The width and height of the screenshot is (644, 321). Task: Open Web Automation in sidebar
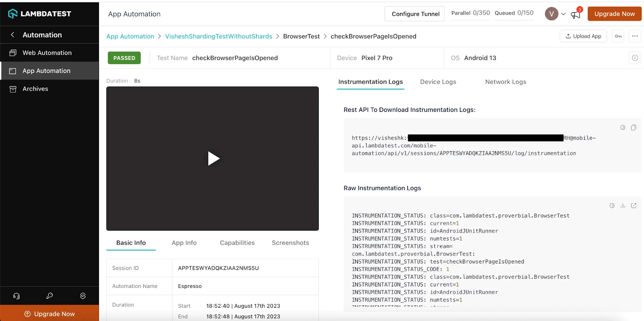pyautogui.click(x=47, y=53)
